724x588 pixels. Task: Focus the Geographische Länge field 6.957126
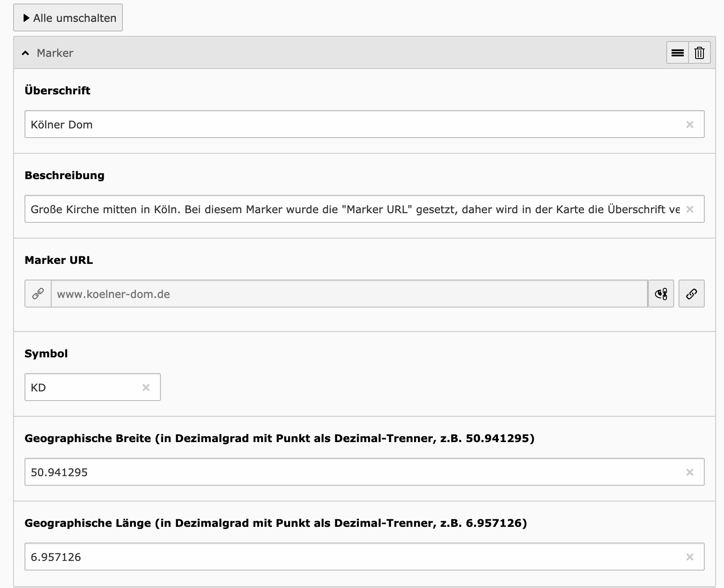[364, 557]
